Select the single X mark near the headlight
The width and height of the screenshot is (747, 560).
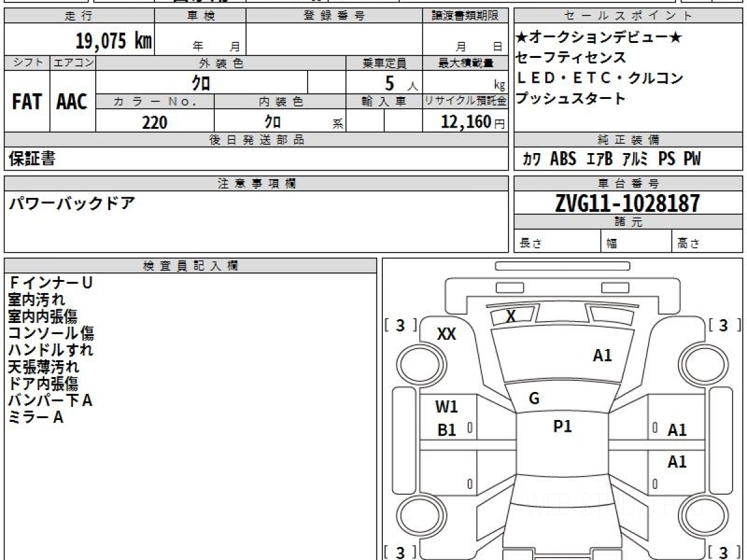(511, 316)
